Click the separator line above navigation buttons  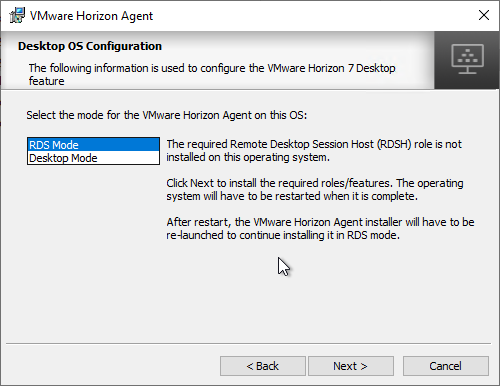[x=248, y=343]
